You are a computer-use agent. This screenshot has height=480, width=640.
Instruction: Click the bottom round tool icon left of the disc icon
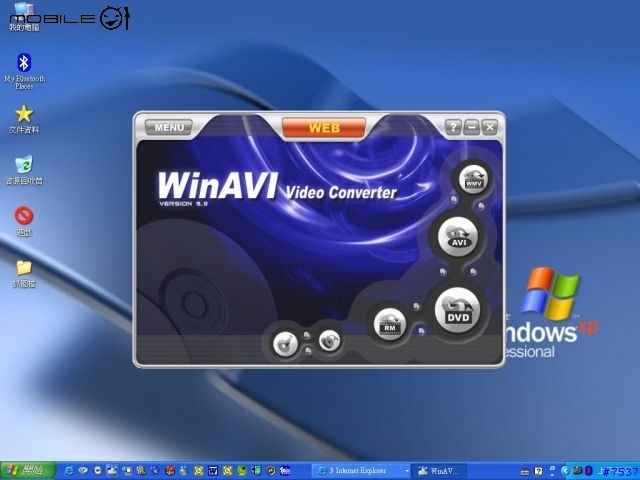286,343
